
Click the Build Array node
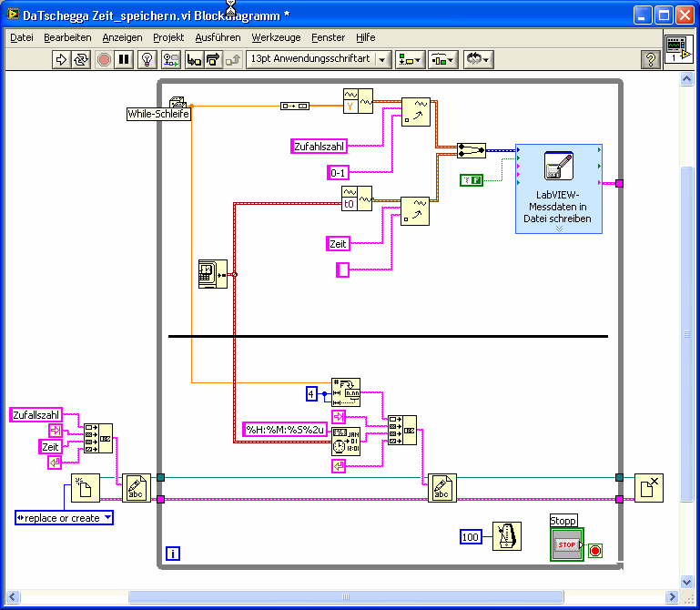coord(295,106)
